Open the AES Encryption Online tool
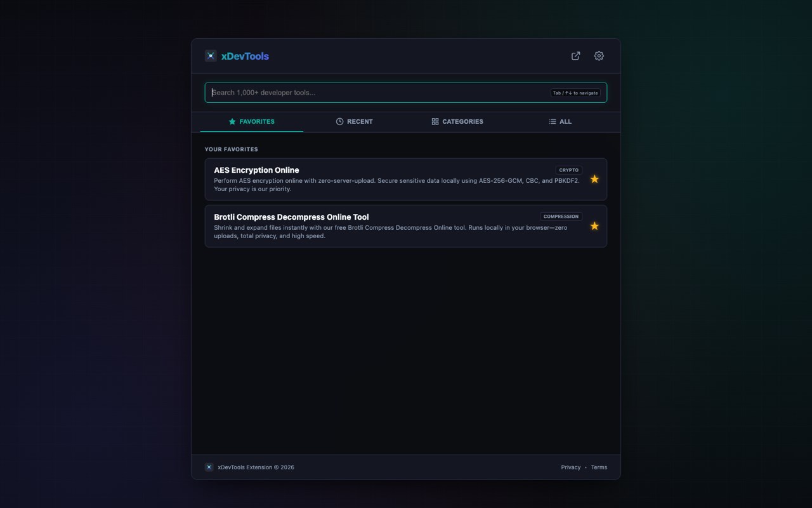The height and width of the screenshot is (508, 812). (x=406, y=179)
